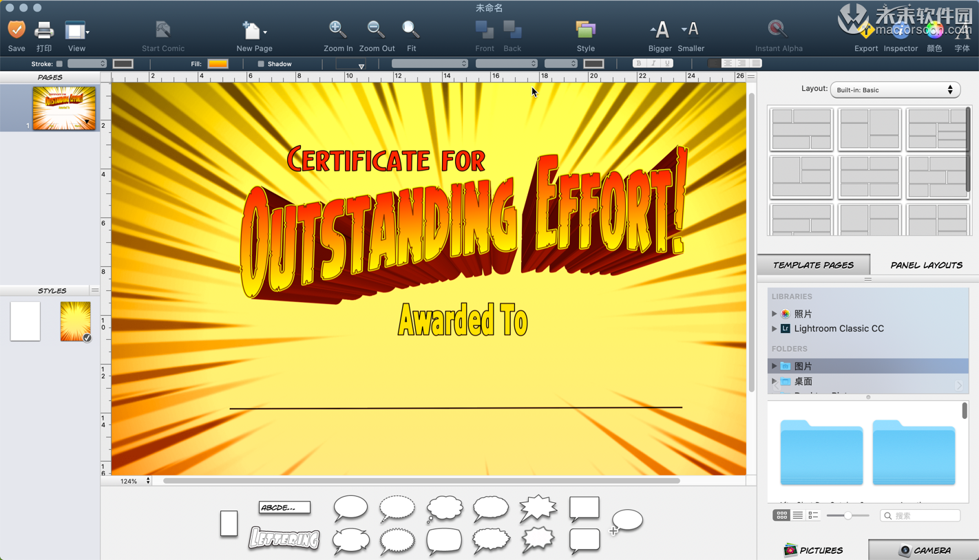Enable the Shadow checkbox
This screenshot has height=560, width=979.
(x=261, y=64)
